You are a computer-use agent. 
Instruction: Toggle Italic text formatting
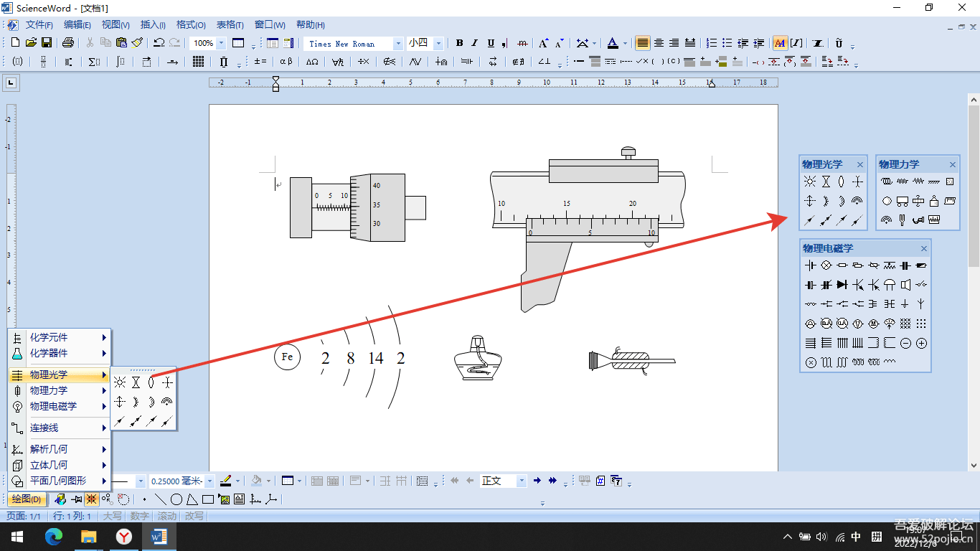(x=475, y=43)
